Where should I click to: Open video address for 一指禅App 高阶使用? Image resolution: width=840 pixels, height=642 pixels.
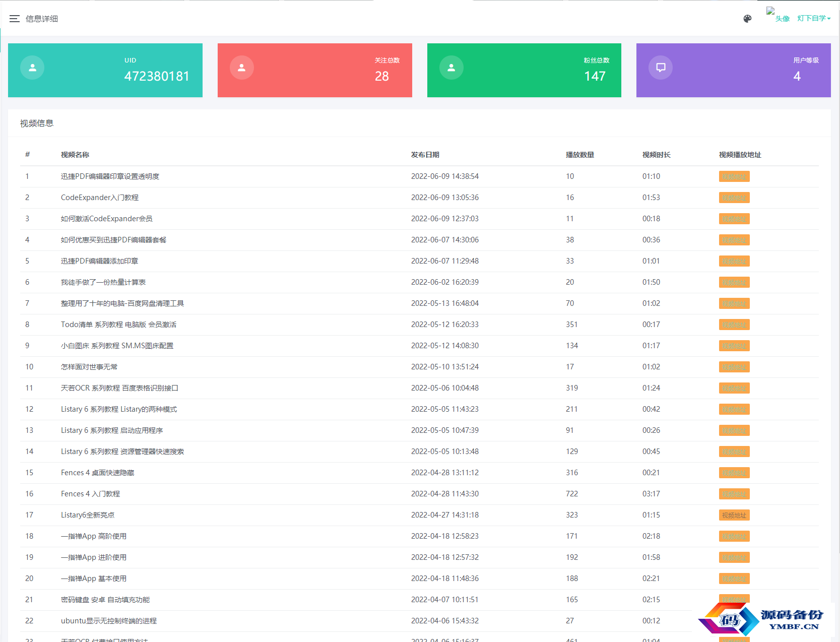click(734, 536)
